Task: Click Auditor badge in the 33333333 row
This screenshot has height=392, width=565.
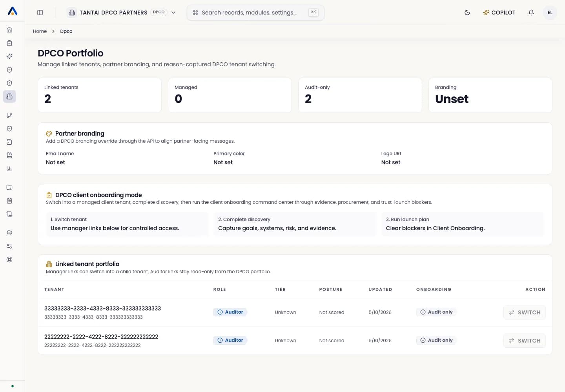Action: click(x=230, y=312)
